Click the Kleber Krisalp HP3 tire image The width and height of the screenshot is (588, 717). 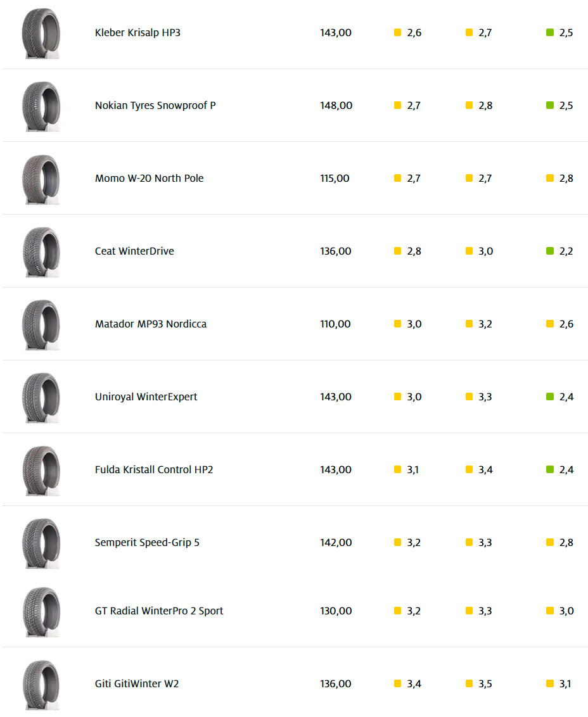pyautogui.click(x=41, y=33)
